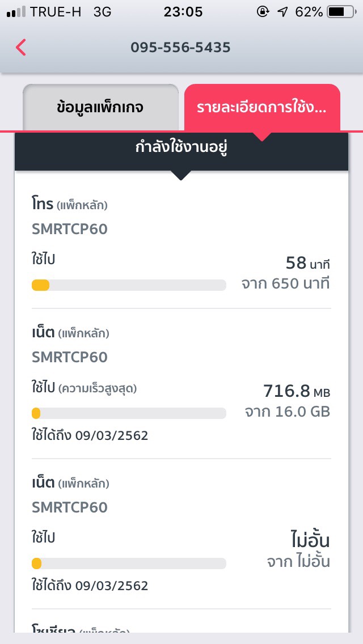Tap the 716.8 MB usage value

pos(296,391)
